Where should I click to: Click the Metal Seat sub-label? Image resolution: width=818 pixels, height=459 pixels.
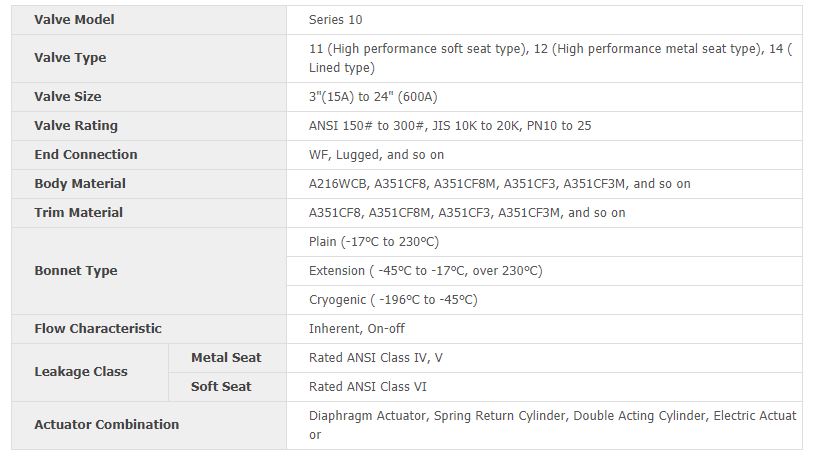pyautogui.click(x=226, y=358)
